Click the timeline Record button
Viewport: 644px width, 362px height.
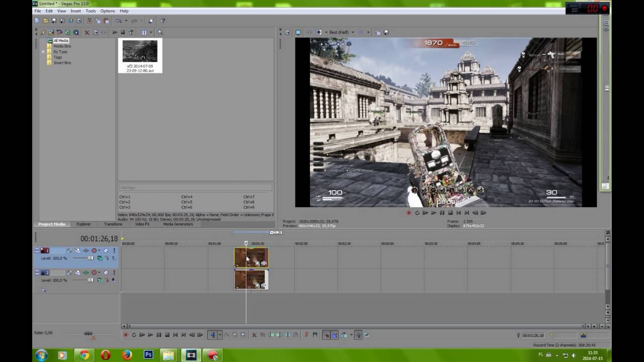126,335
